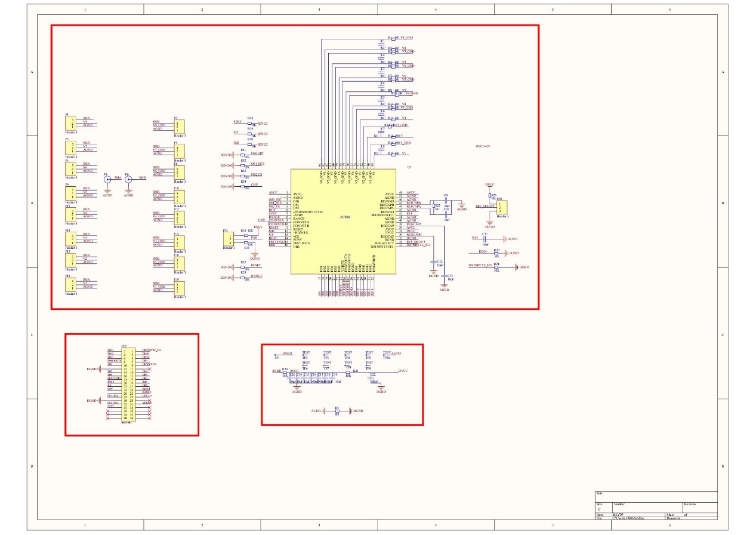Click the RESET net label near R22

coord(255,265)
